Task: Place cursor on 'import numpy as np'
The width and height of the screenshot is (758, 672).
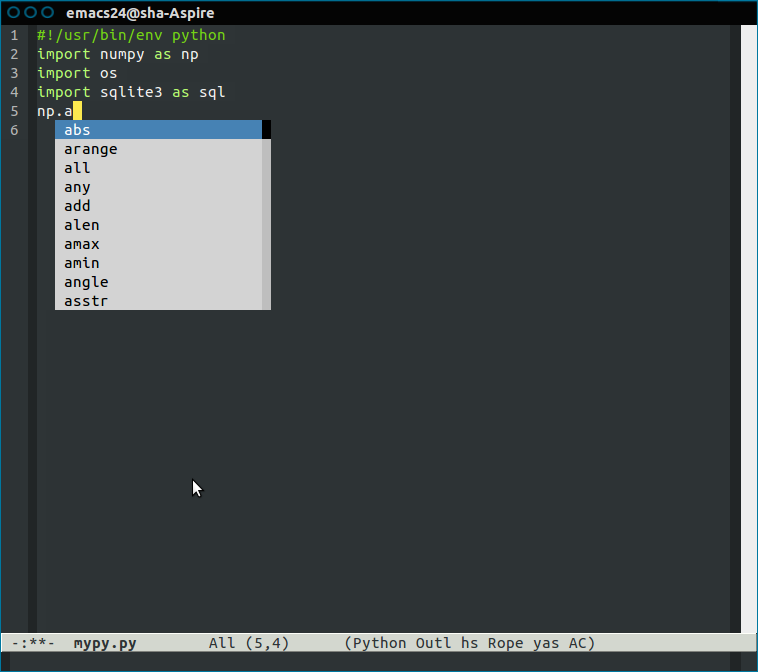Action: tap(118, 54)
